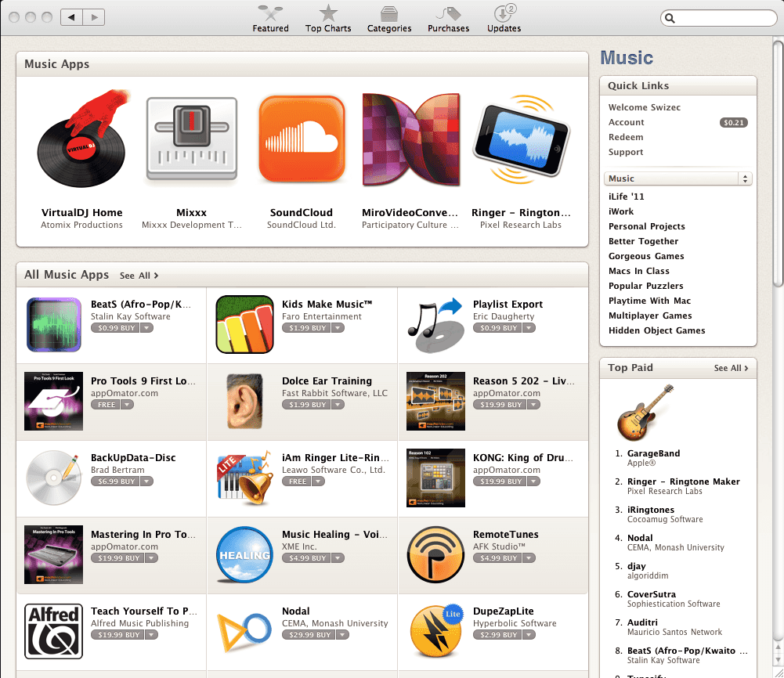Click the Reason 5 202 app icon
The image size is (784, 678).
pos(435,401)
